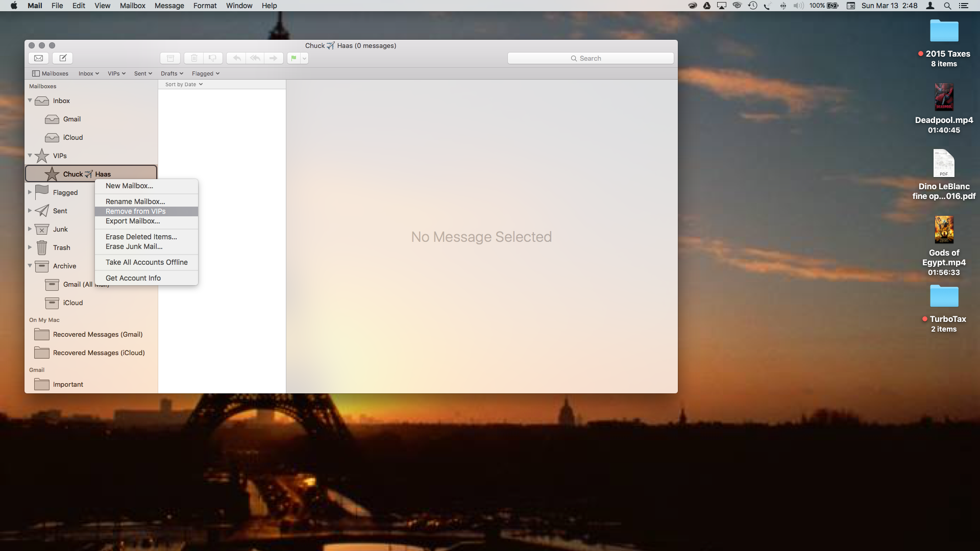Choose Get Account Info from the context menu
Image resolution: width=980 pixels, height=551 pixels.
133,278
